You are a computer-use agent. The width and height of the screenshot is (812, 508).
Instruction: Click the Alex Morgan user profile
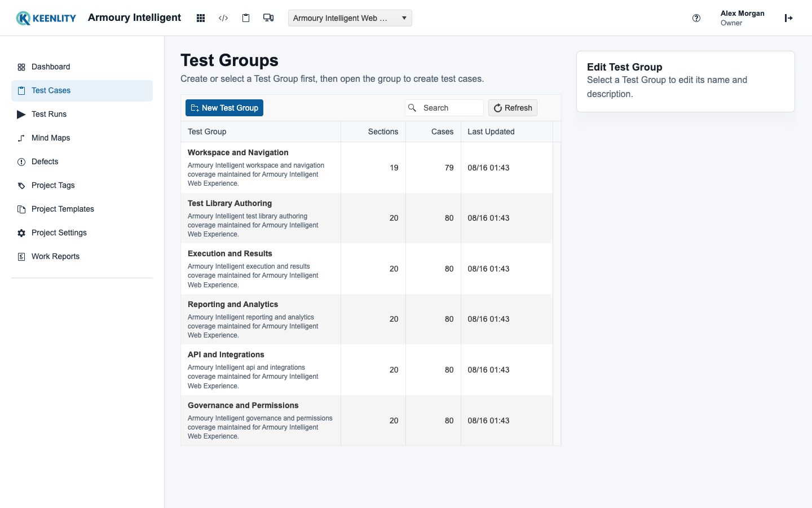tap(742, 18)
